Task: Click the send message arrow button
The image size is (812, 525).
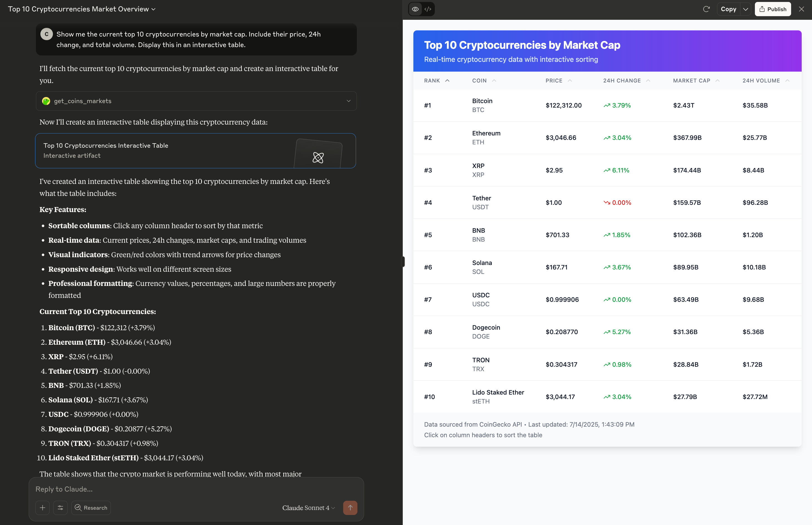Action: coord(350,508)
